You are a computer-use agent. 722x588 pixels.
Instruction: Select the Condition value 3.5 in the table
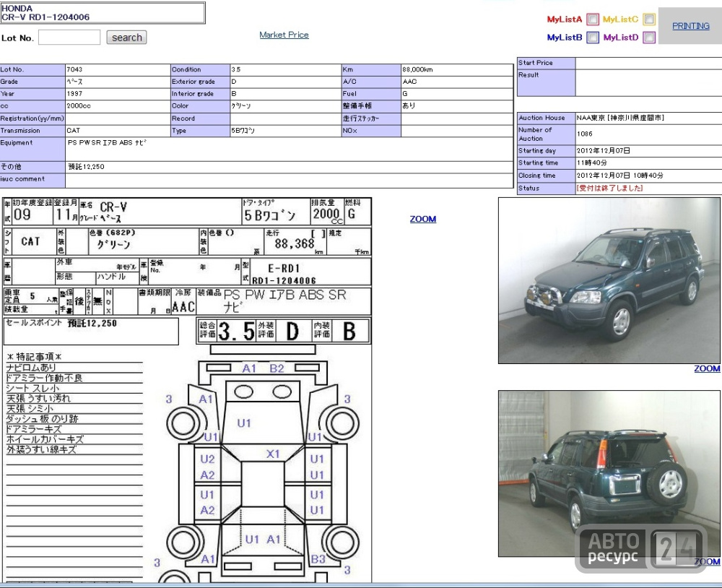click(236, 69)
